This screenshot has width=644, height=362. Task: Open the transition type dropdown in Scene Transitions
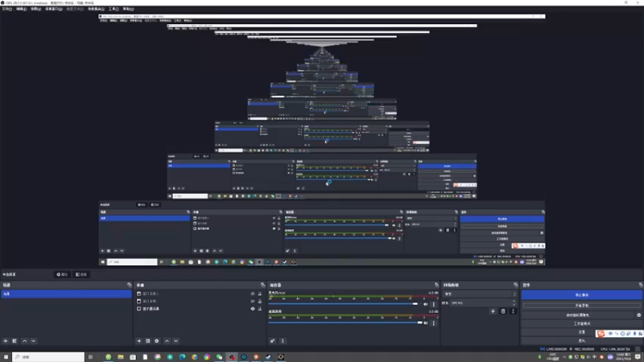[480, 294]
